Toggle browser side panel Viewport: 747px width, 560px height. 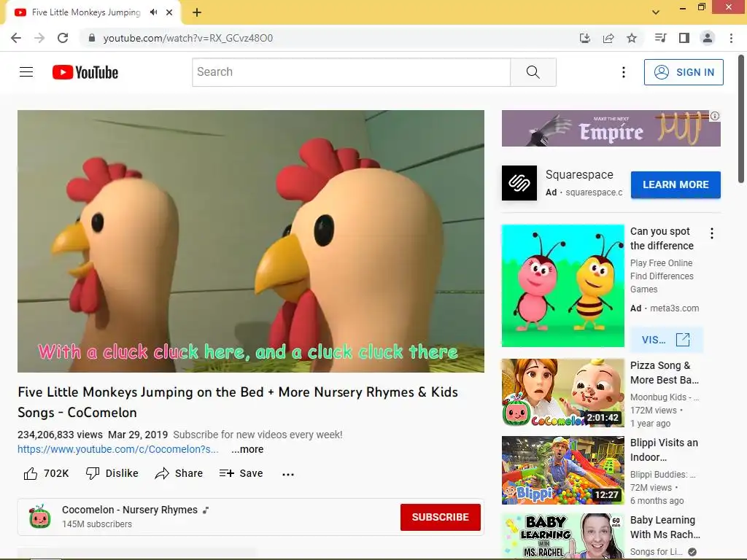(x=684, y=38)
